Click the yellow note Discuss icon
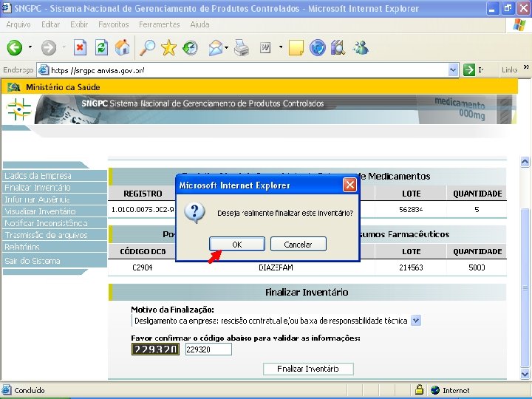 point(296,47)
